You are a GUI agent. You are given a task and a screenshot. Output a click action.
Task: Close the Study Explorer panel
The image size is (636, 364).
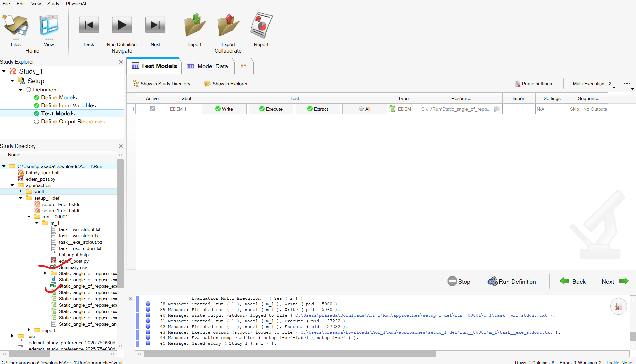(x=121, y=62)
